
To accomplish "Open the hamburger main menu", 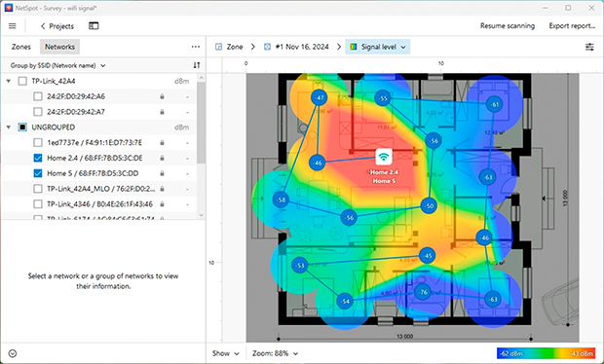I will click(13, 26).
